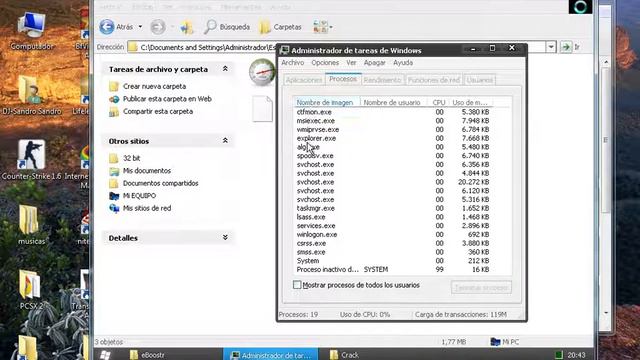Screen dimensions: 640x360
Task: Click Publicar esta carpeta en Web
Action: click(167, 99)
